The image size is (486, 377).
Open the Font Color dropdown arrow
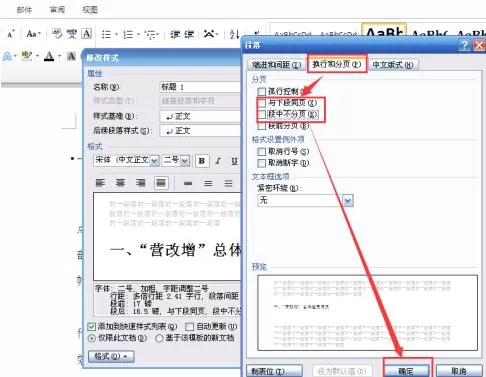(59, 56)
